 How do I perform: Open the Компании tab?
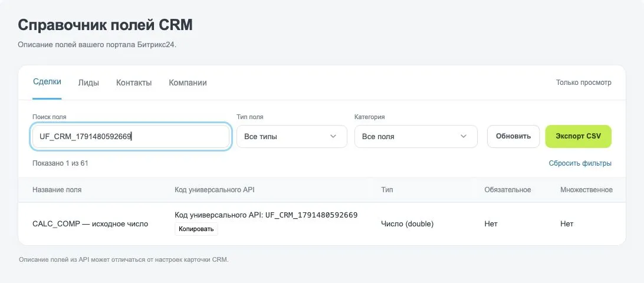[188, 83]
